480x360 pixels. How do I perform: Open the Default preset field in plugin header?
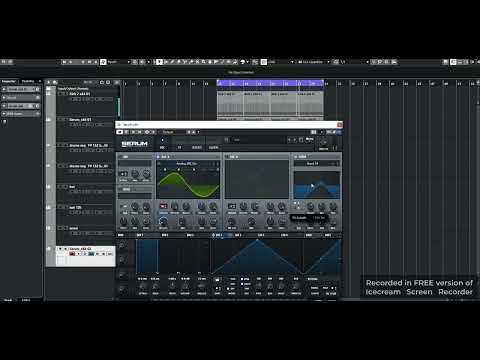(x=173, y=132)
